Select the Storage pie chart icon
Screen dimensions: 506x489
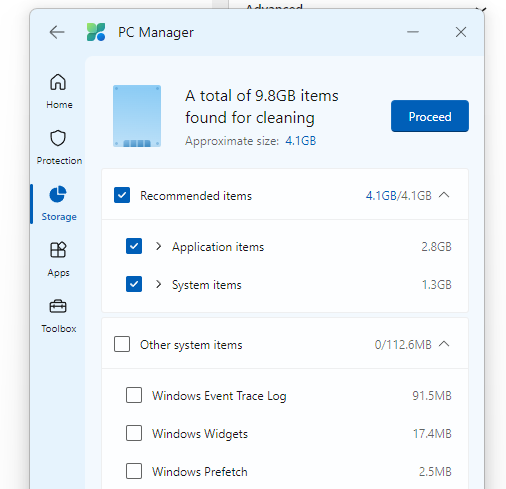[58, 194]
